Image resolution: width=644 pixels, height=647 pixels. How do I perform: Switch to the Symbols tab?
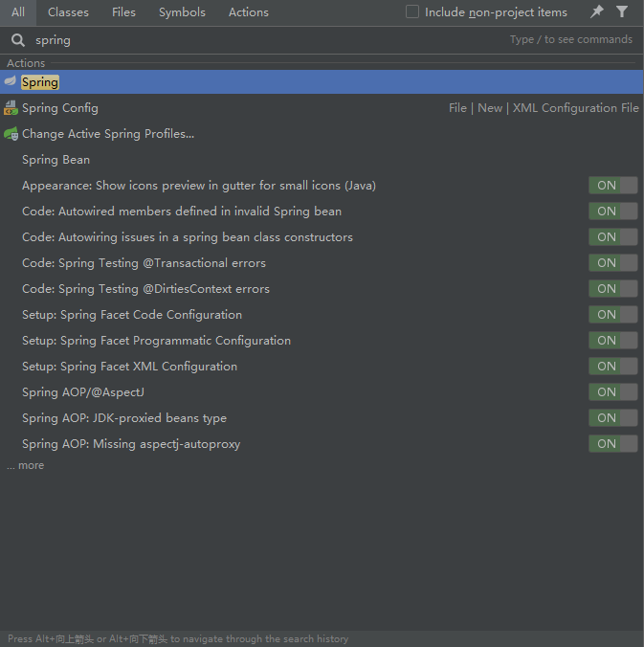click(x=182, y=12)
